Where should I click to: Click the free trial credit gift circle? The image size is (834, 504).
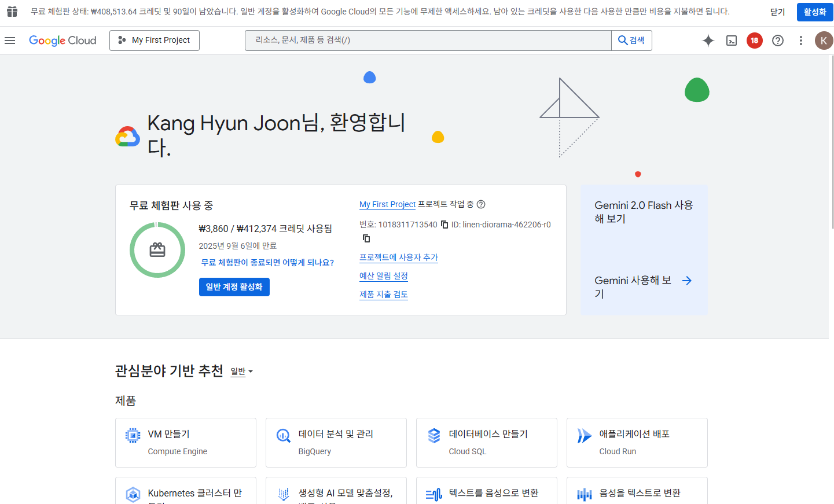[x=157, y=250]
